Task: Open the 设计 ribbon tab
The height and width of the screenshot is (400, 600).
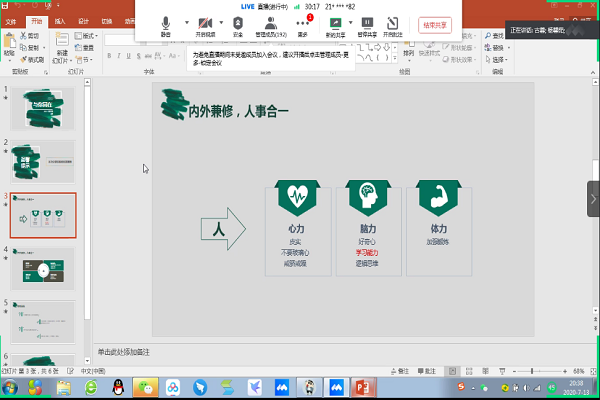Action: pos(83,20)
